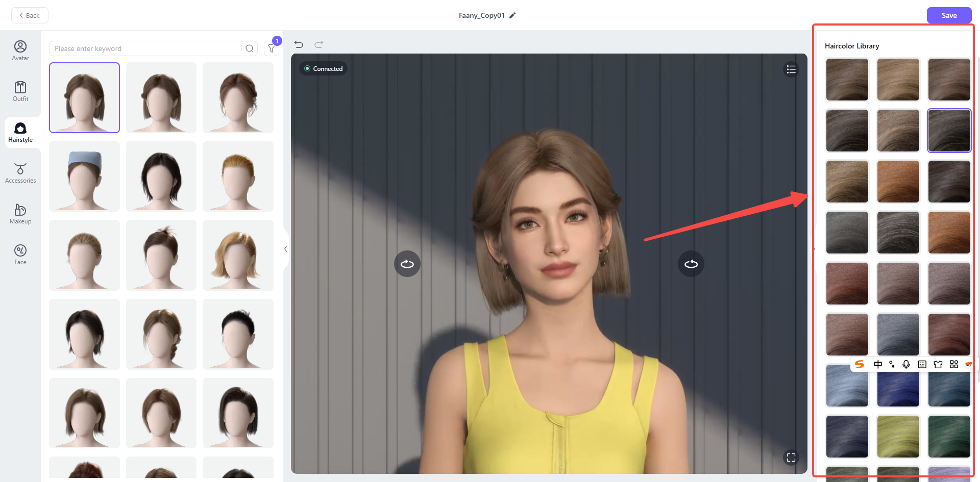Click the IME microphone voice input icon

coord(906,364)
